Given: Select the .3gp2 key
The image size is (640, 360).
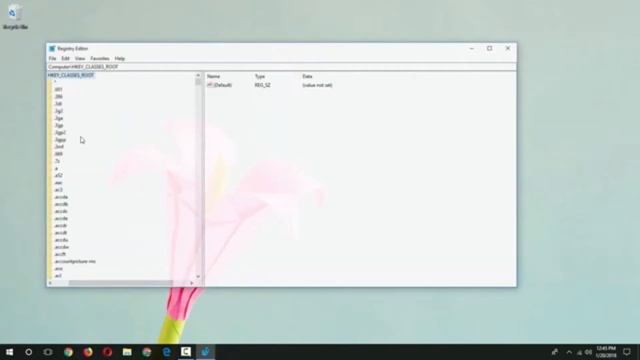Looking at the screenshot, I should coord(60,132).
